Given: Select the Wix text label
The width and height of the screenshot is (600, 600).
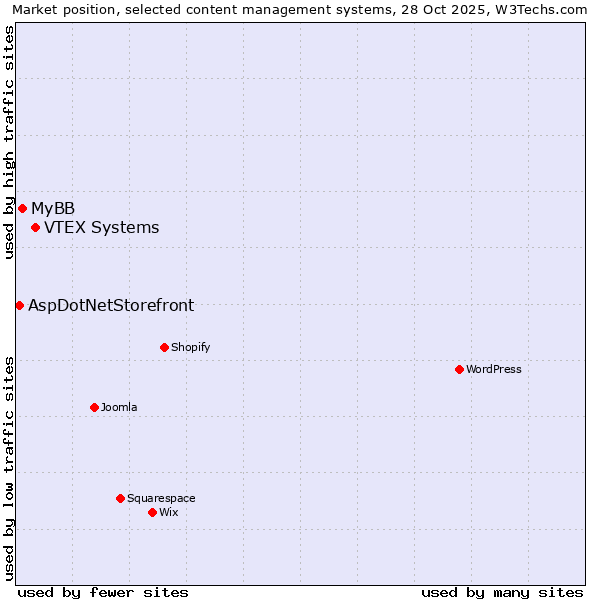Looking at the screenshot, I should tap(168, 512).
